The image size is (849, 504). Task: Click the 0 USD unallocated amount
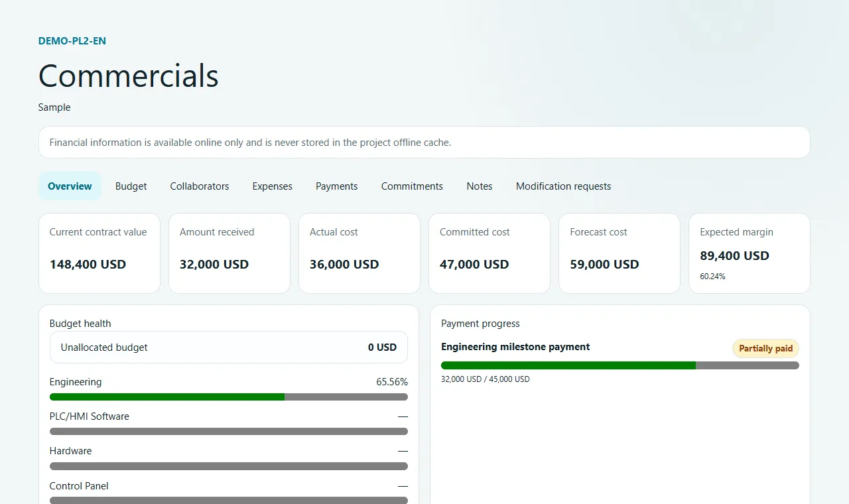tap(382, 347)
